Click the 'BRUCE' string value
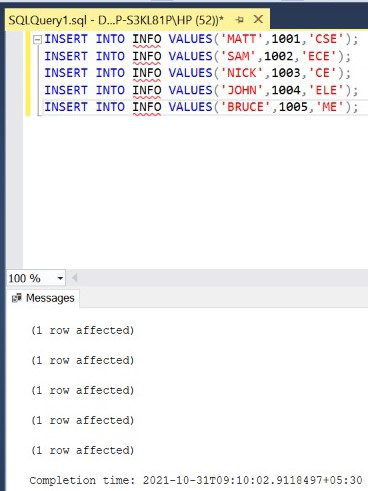This screenshot has width=368, height=491. pyautogui.click(x=245, y=107)
